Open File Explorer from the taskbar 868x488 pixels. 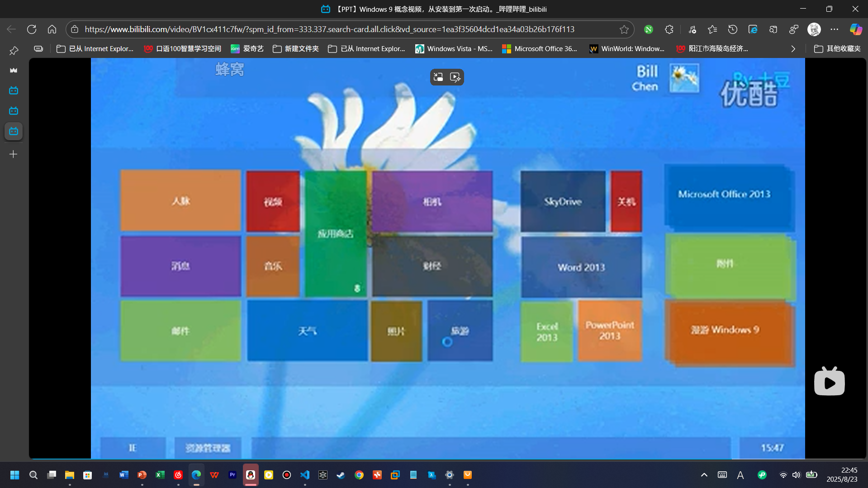(69, 475)
